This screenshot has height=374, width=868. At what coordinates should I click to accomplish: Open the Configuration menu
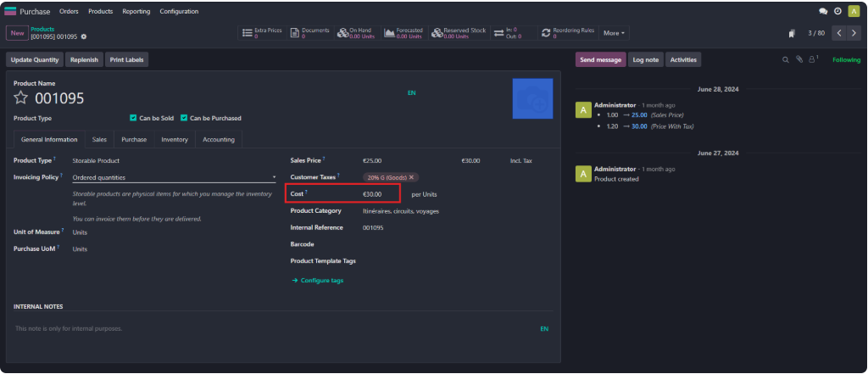179,12
